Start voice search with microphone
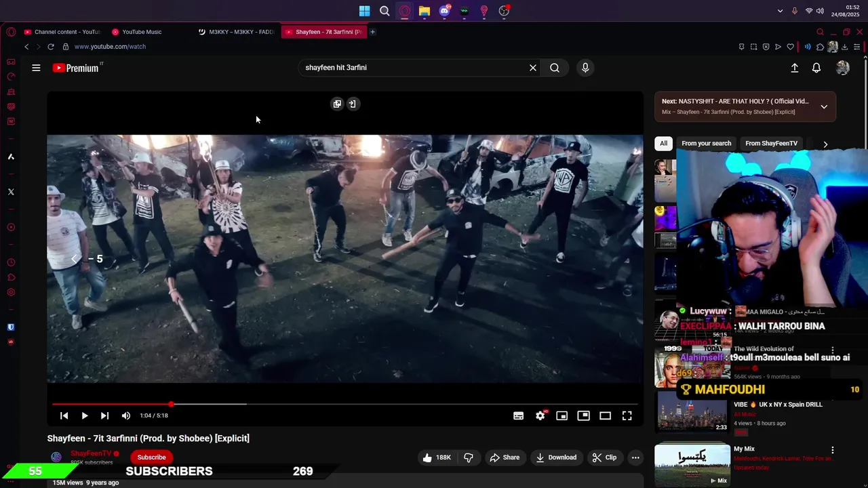868x488 pixels. coord(585,68)
